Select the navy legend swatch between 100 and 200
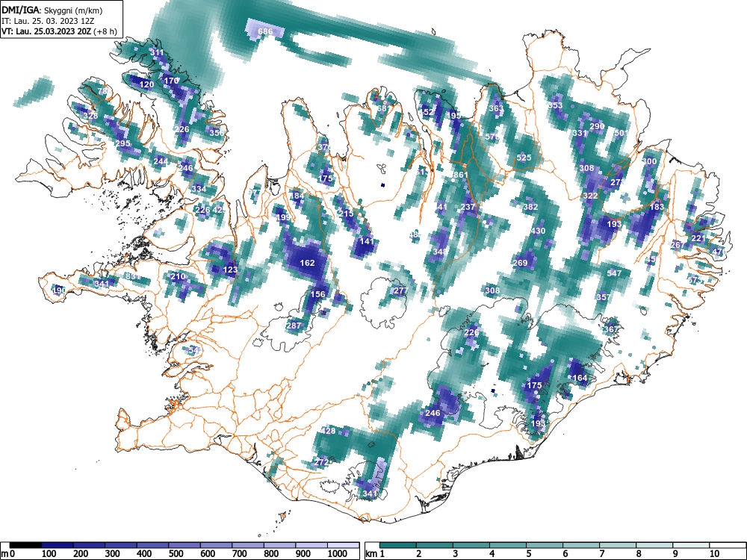Viewport: 747px width, 560px height. click(58, 545)
